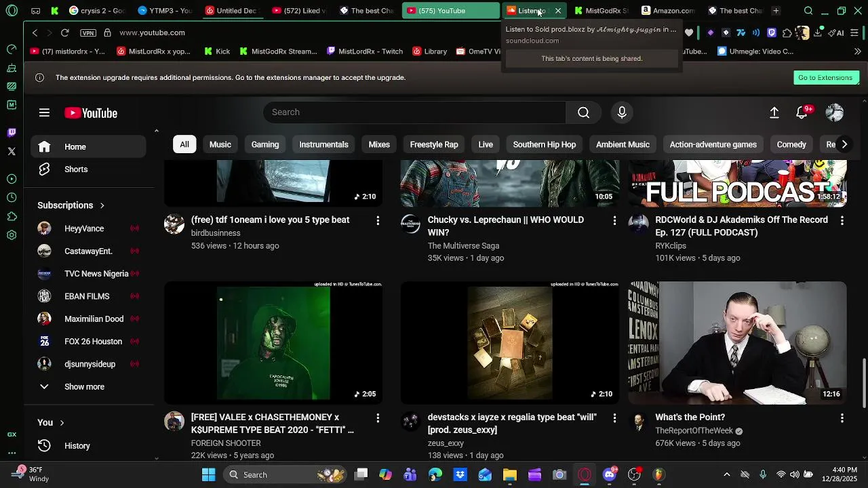This screenshot has height=488, width=868.
Task: Click the Go to Extensions button
Action: (x=825, y=77)
